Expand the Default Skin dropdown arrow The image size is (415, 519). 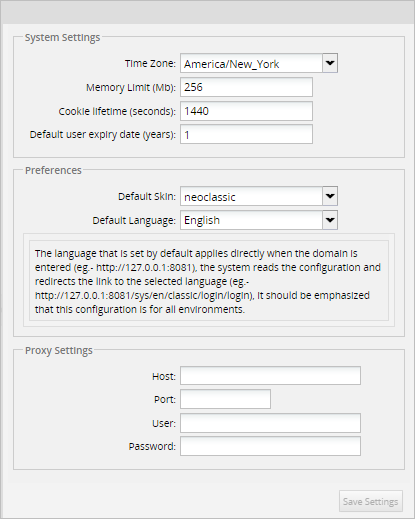click(330, 196)
